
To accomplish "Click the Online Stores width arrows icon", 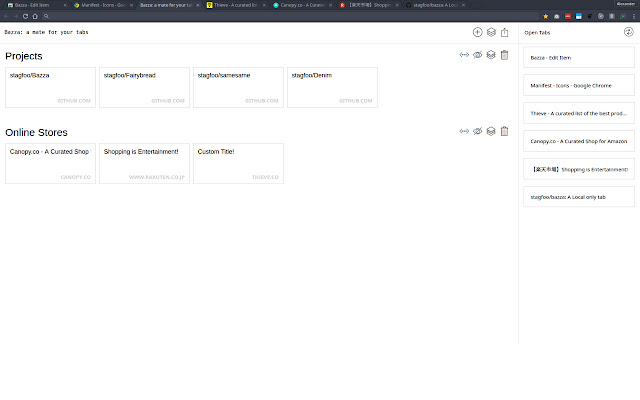I will tap(464, 131).
